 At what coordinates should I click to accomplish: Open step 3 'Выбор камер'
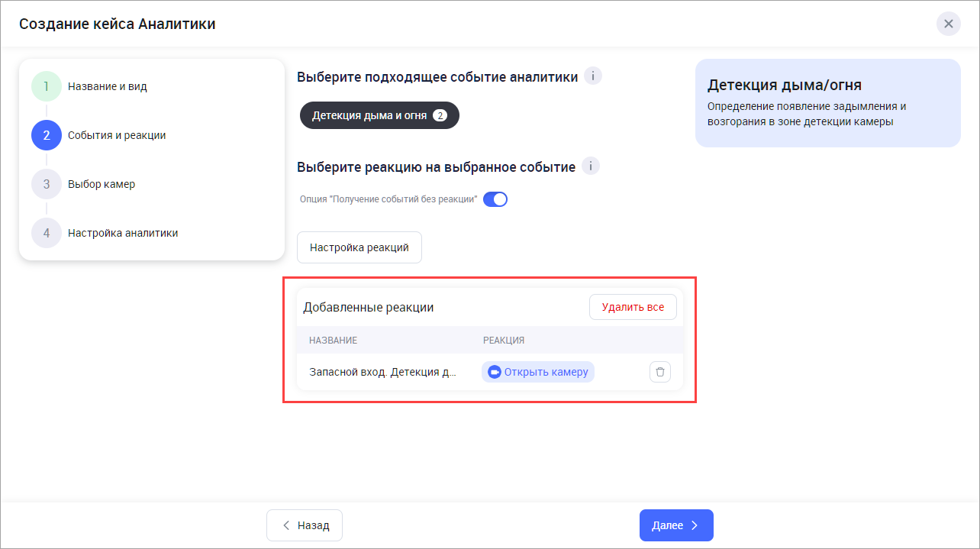[46, 184]
